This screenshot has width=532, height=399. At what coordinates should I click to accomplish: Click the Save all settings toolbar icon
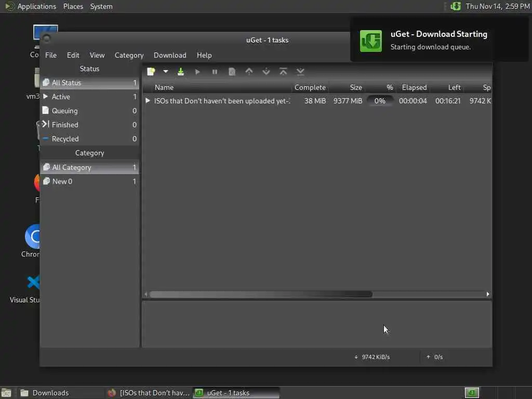tap(181, 72)
